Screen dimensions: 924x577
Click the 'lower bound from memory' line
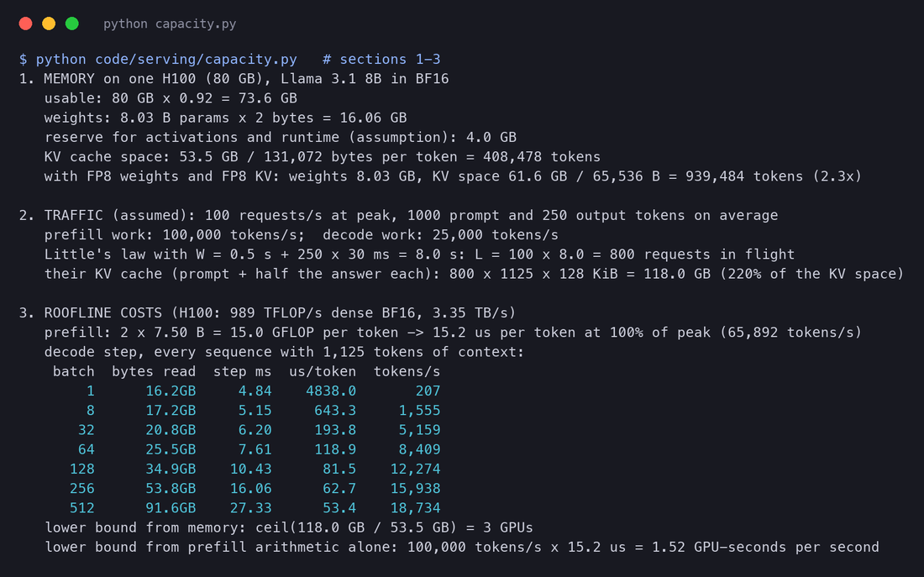(289, 527)
